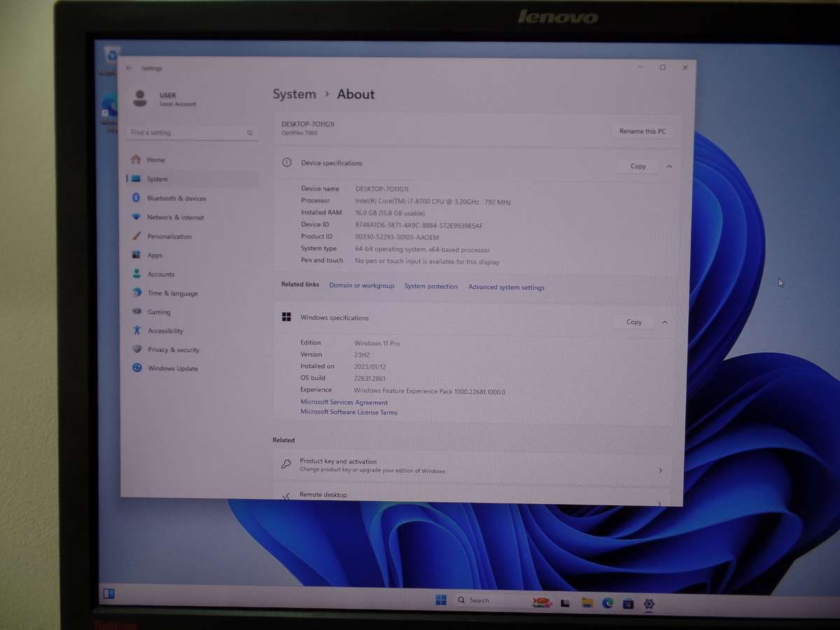Viewport: 840px width, 630px height.
Task: Launch Microsoft Edge from the taskbar
Action: (607, 602)
